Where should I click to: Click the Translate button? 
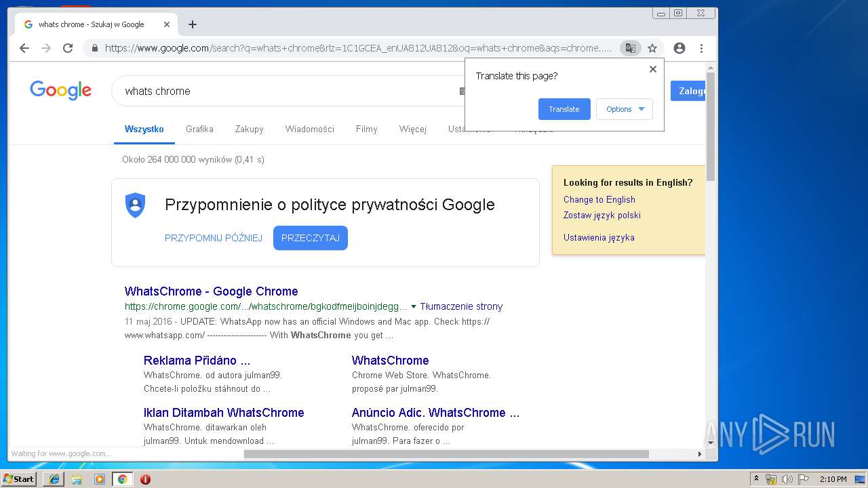564,109
